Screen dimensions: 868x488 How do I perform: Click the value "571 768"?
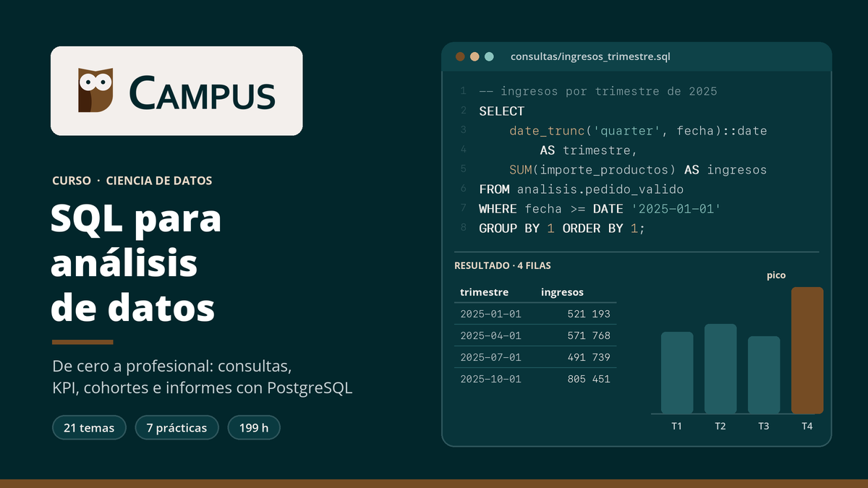click(589, 335)
